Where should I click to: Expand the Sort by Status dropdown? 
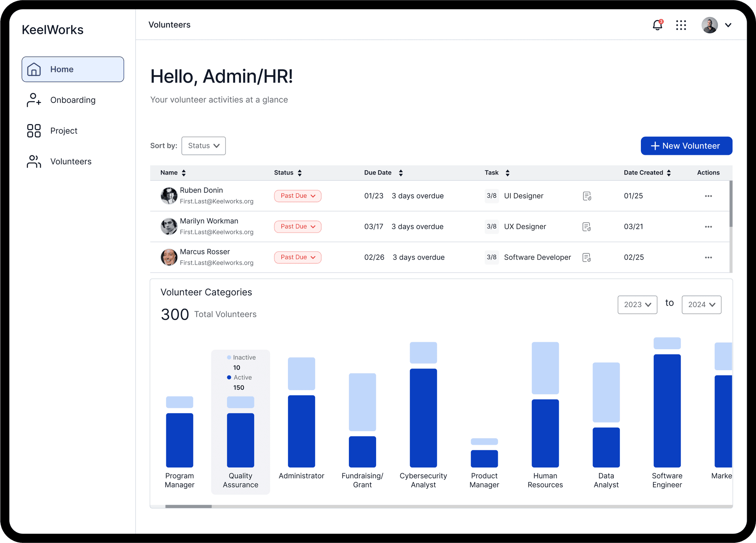pos(203,146)
